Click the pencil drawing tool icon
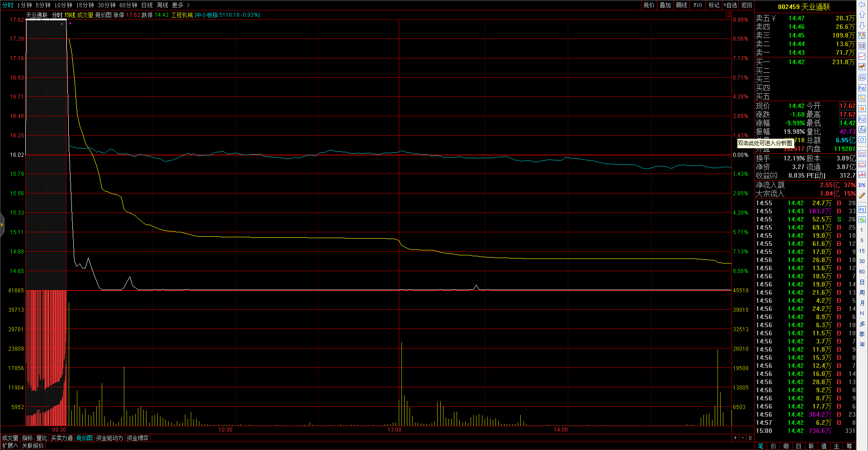 (x=862, y=196)
